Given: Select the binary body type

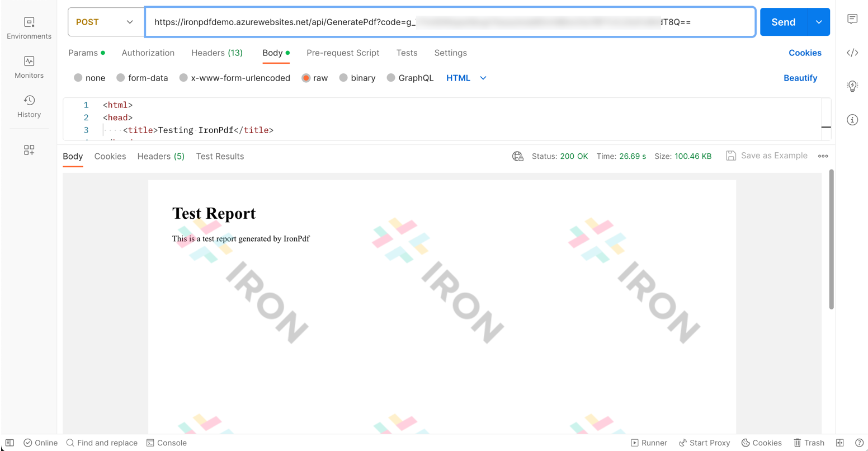Looking at the screenshot, I should coord(357,78).
